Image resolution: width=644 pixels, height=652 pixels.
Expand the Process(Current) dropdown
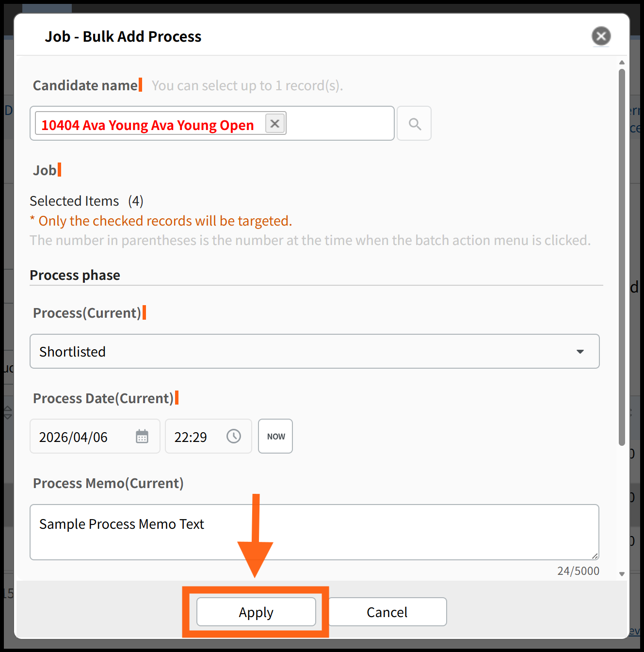coord(314,351)
